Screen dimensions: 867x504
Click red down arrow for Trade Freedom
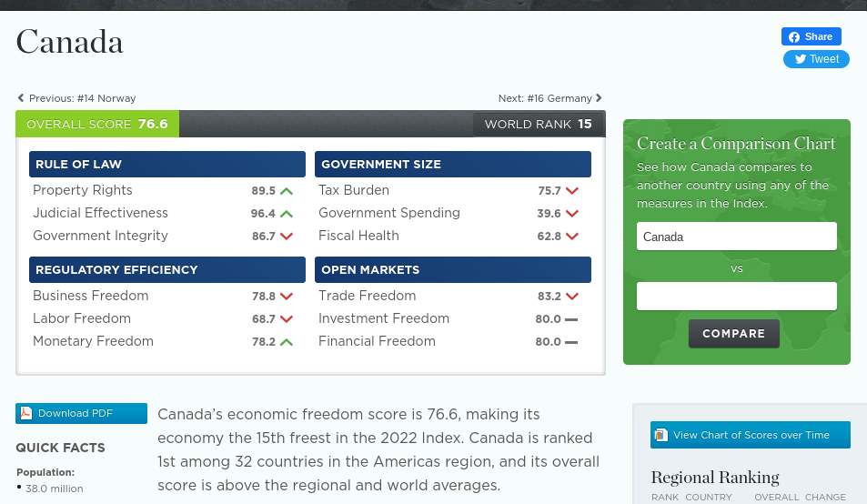tap(572, 297)
